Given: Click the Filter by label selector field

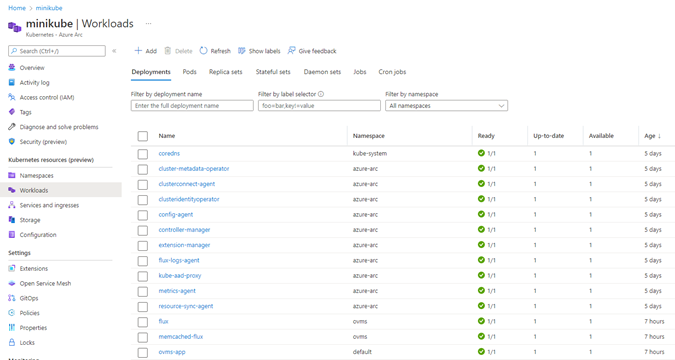Looking at the screenshot, I should coord(319,106).
